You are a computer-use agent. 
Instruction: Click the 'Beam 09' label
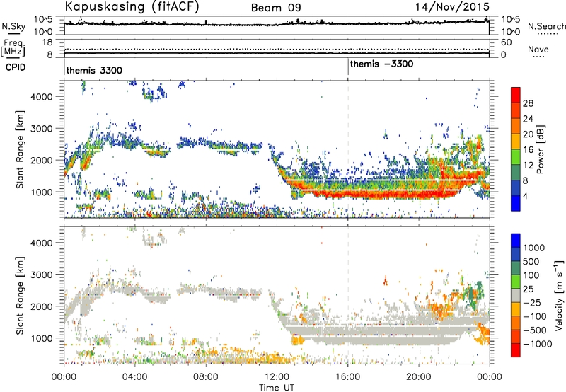coord(276,8)
